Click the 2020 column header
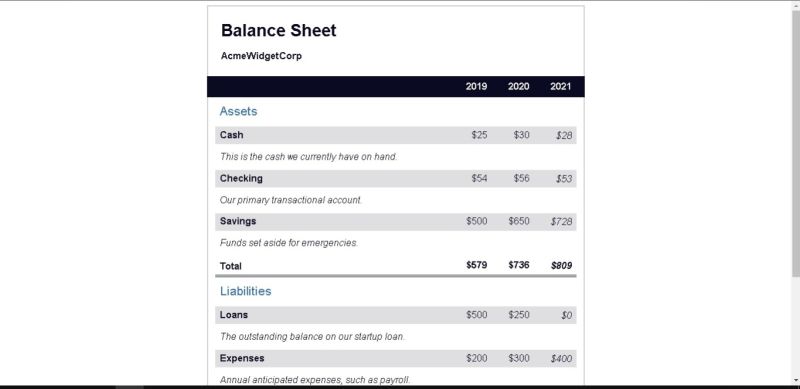The width and height of the screenshot is (800, 389). (x=518, y=86)
